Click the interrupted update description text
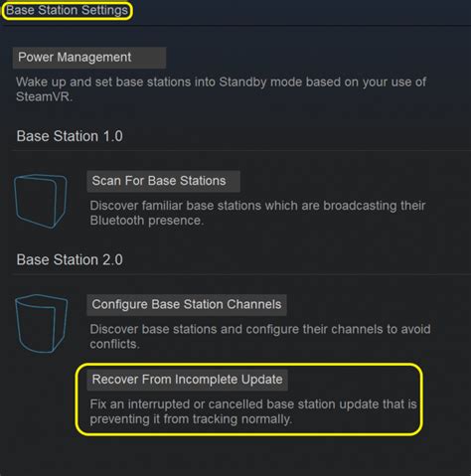 tap(253, 411)
